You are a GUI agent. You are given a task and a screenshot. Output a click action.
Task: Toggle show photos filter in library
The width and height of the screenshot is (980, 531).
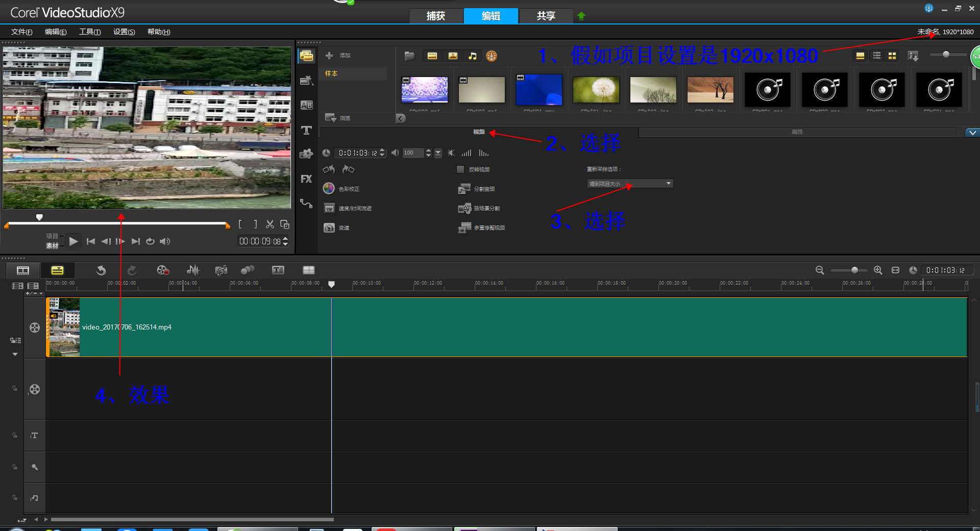(x=453, y=56)
